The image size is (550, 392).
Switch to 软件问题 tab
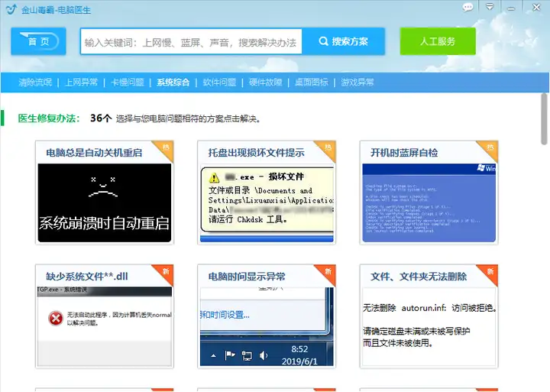pyautogui.click(x=219, y=83)
